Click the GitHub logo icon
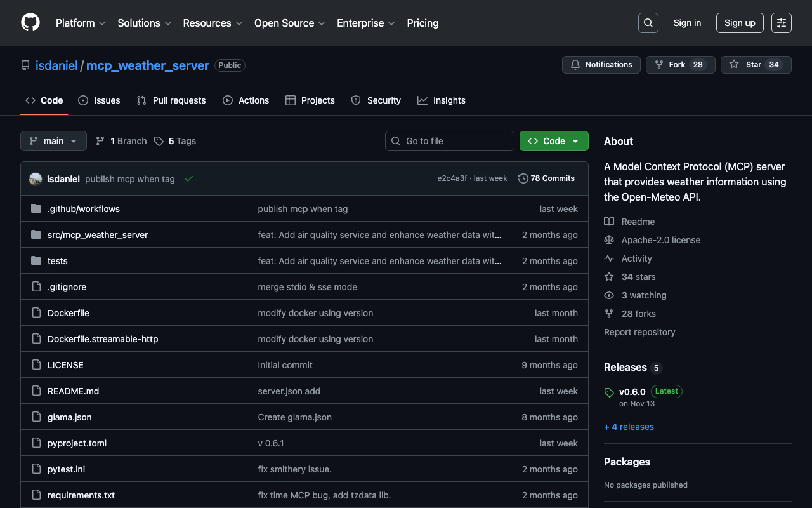812x508 pixels. tap(30, 23)
